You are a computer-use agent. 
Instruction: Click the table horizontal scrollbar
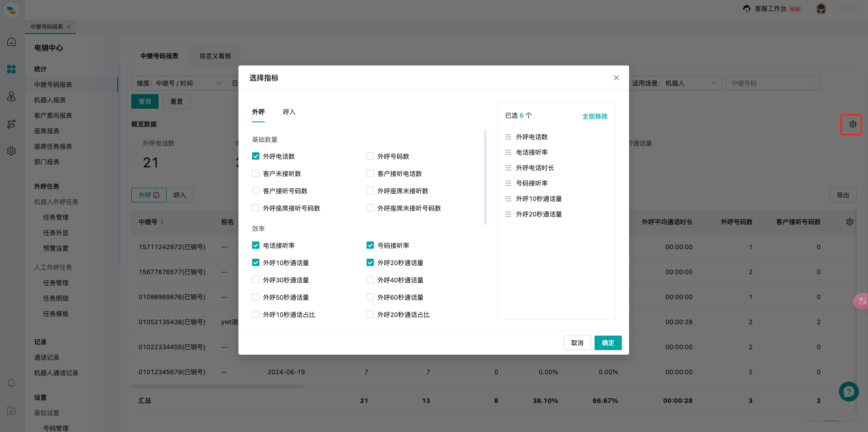(218, 387)
